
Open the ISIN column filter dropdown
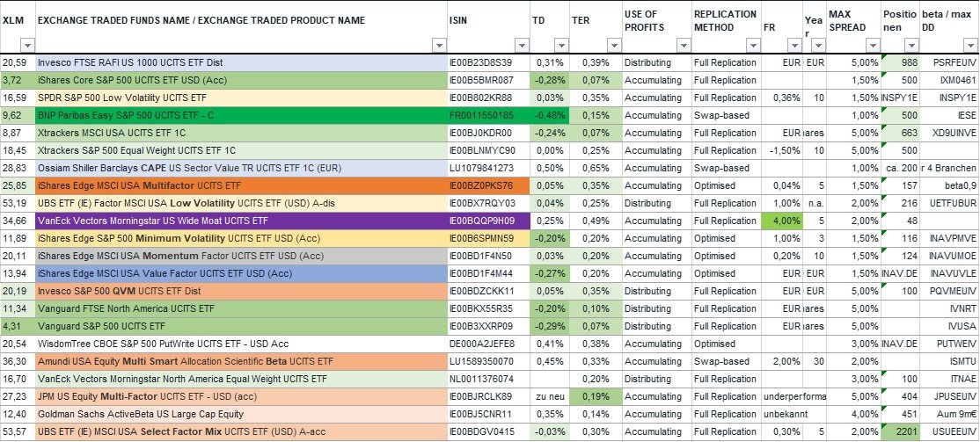[522, 46]
